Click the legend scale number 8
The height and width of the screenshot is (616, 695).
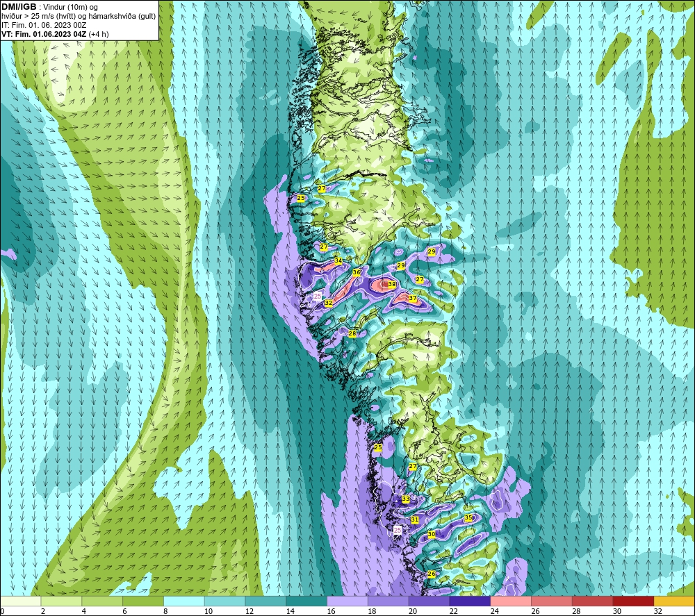pyautogui.click(x=166, y=611)
